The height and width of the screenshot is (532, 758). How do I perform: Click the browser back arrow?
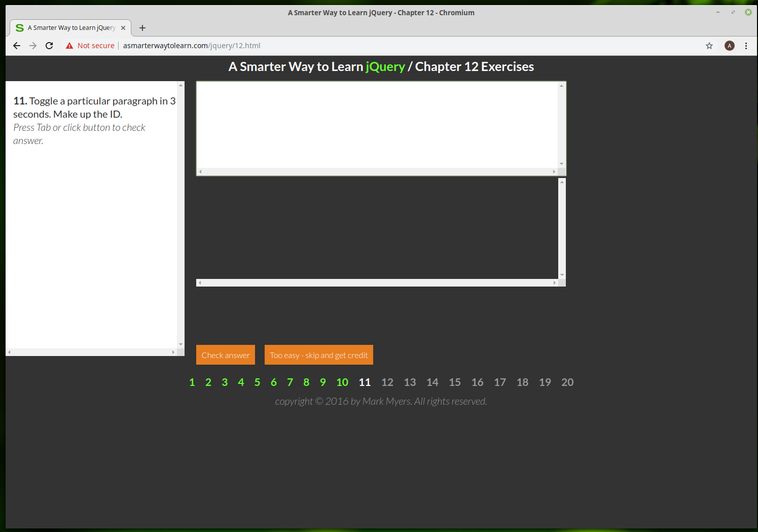pyautogui.click(x=17, y=46)
